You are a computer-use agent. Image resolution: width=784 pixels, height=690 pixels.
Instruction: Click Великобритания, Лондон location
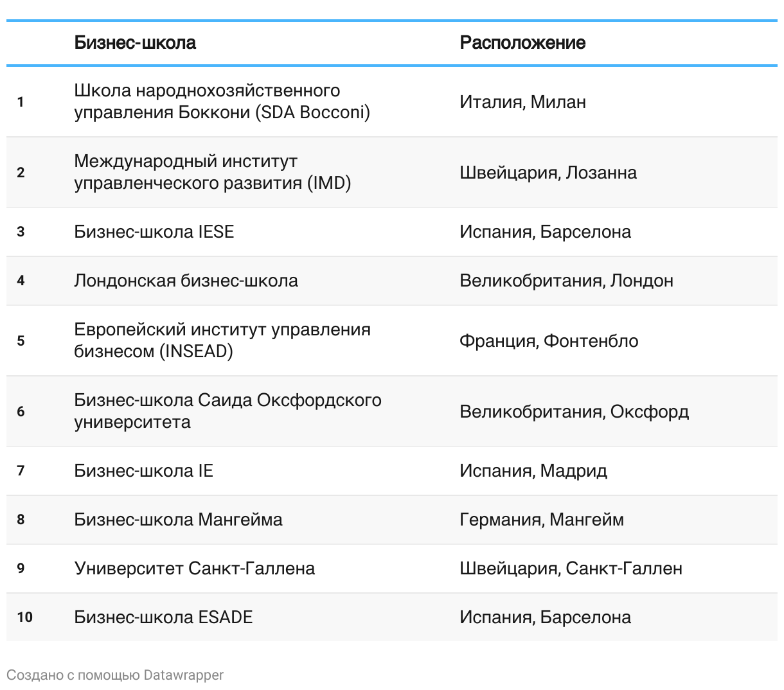click(x=566, y=280)
